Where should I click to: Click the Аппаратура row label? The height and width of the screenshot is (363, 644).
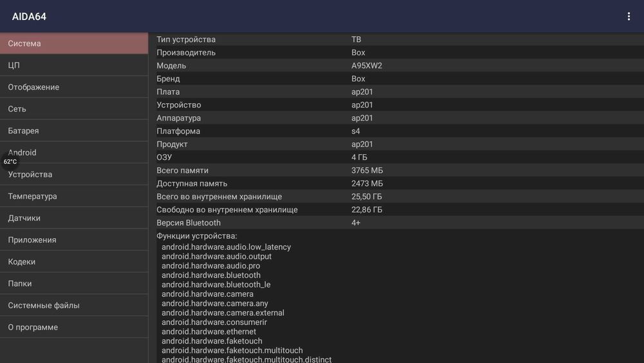pyautogui.click(x=178, y=118)
